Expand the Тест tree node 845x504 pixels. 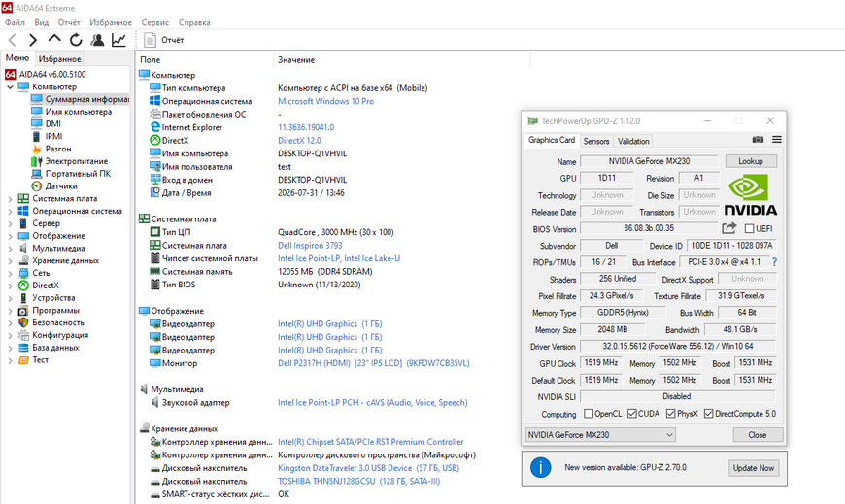(x=10, y=360)
